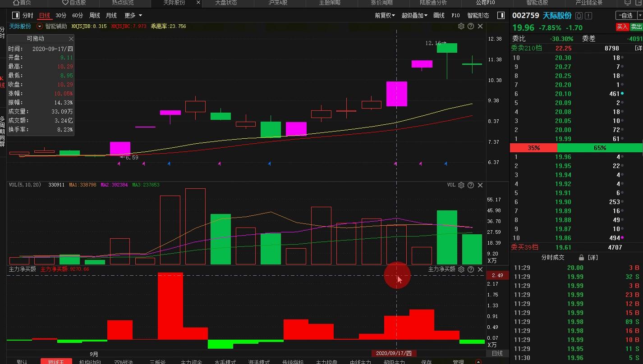Click the 画线 drawing tool button

(439, 15)
